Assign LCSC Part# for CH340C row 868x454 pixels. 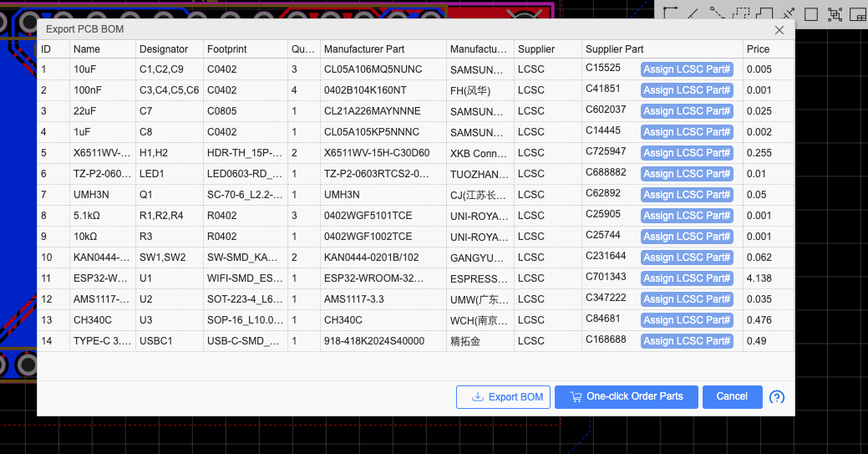687,320
